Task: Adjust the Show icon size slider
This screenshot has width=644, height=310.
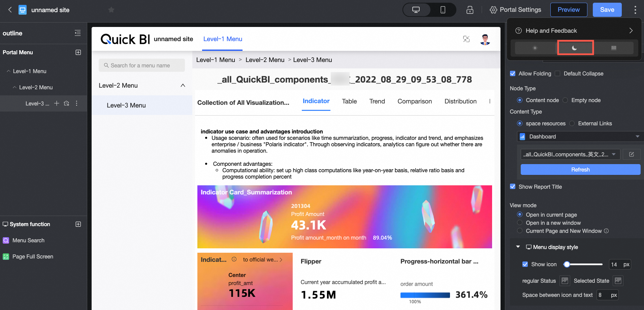Action: 567,264
